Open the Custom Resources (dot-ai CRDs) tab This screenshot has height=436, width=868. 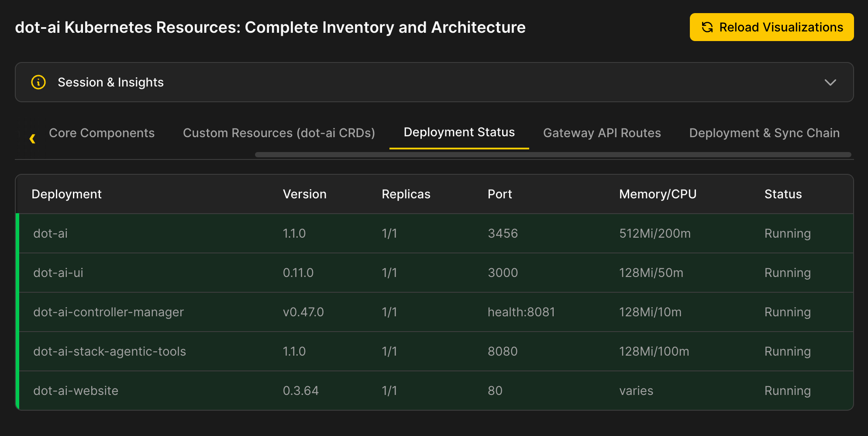click(x=279, y=133)
